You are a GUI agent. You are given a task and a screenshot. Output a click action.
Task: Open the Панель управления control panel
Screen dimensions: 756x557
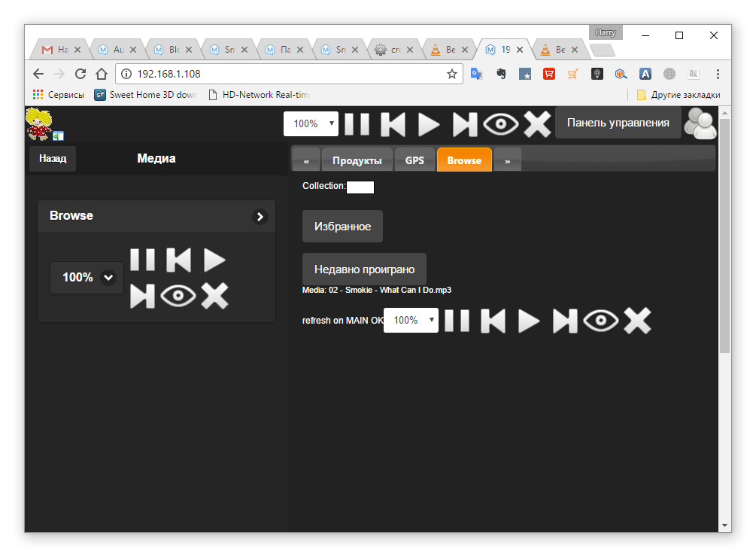click(618, 123)
